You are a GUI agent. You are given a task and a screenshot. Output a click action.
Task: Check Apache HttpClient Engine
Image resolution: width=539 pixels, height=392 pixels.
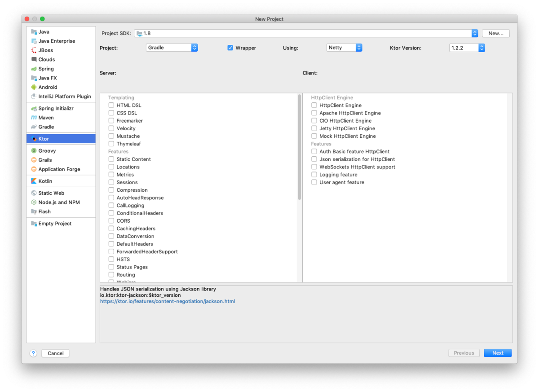pyautogui.click(x=314, y=113)
